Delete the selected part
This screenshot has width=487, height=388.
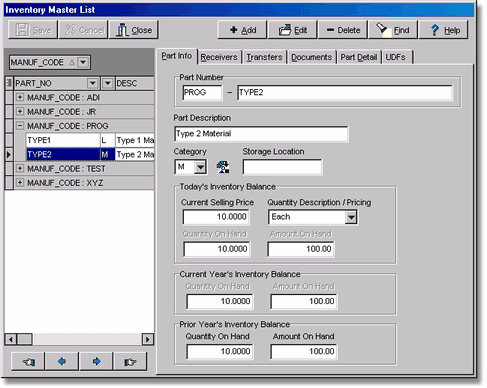point(343,30)
